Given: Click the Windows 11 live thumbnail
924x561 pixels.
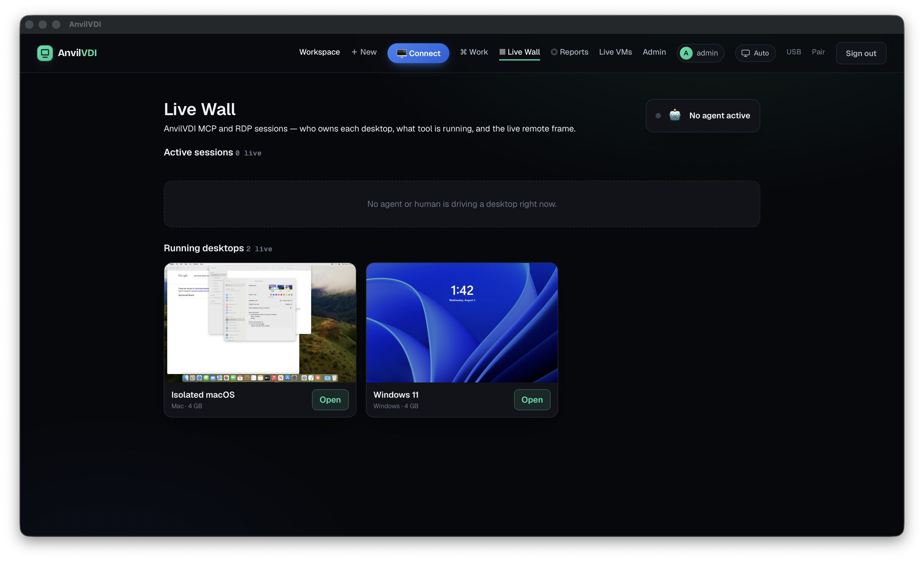Looking at the screenshot, I should click(x=462, y=322).
